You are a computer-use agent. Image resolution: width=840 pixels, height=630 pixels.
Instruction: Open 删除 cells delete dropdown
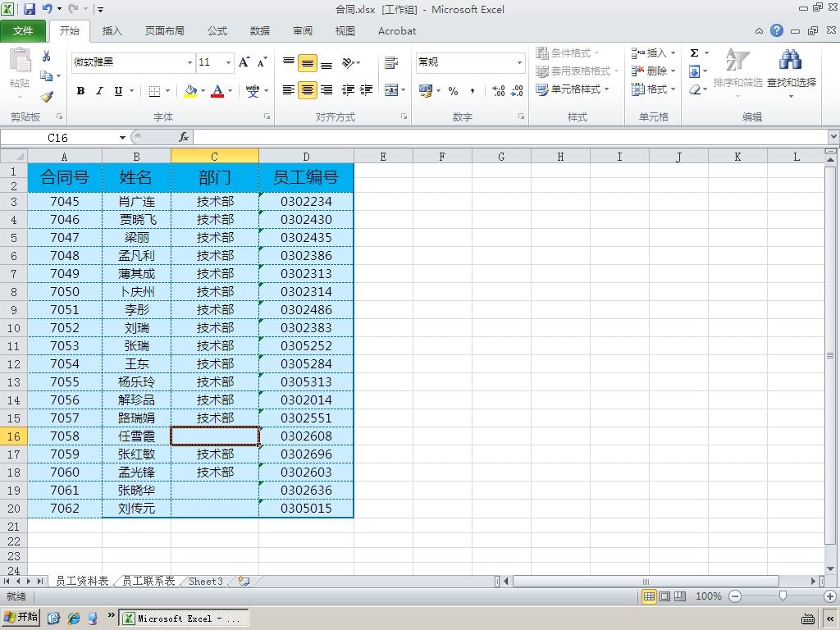point(653,71)
